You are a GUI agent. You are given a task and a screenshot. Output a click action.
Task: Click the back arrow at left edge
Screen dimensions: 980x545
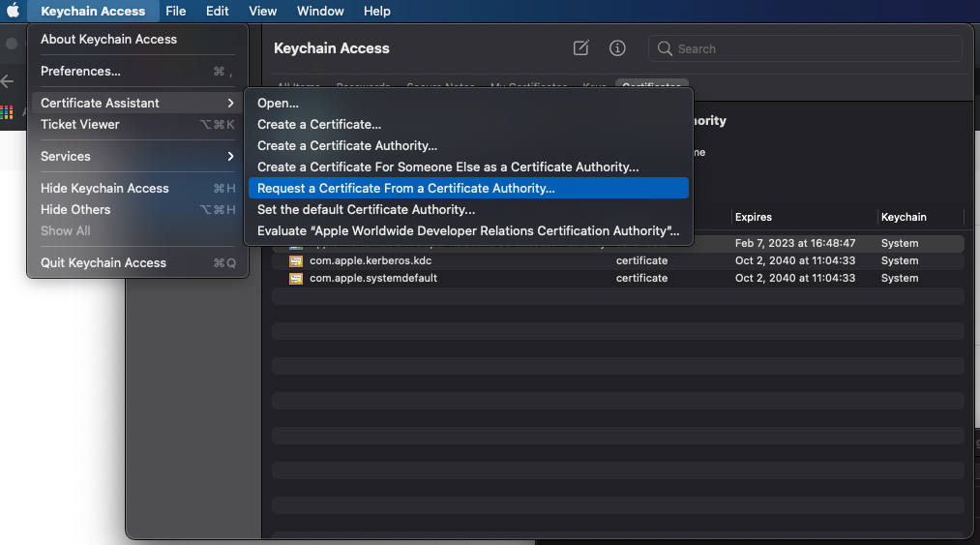click(8, 81)
